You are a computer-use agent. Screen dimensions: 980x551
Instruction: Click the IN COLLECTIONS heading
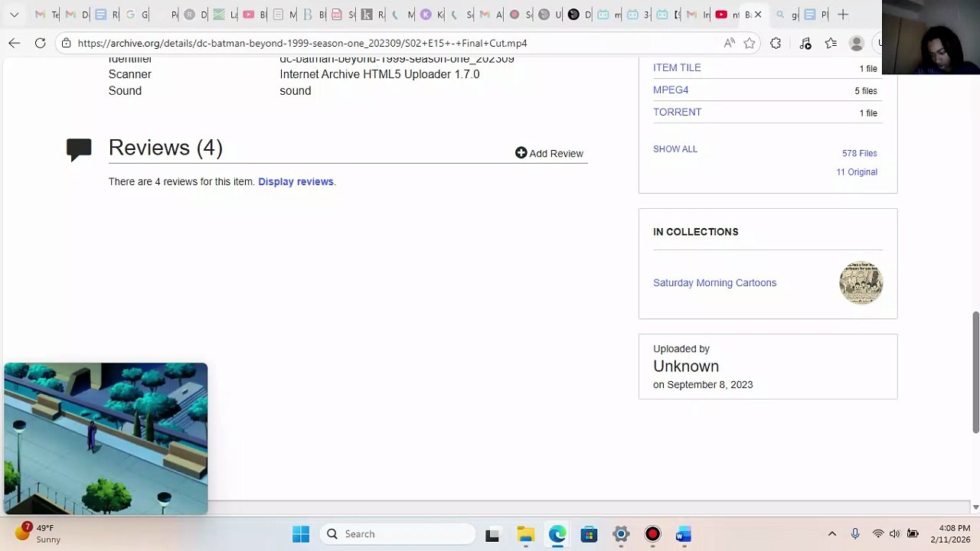tap(696, 232)
